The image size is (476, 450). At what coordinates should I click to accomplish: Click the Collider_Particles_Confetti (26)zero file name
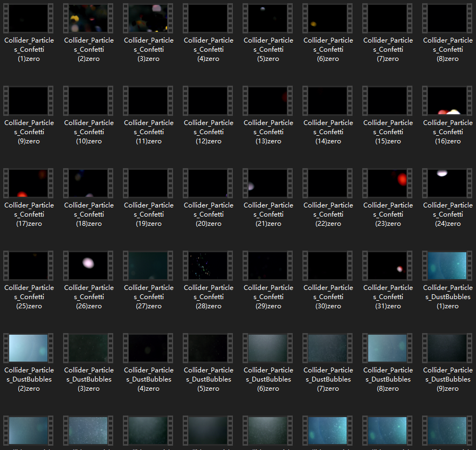(x=89, y=297)
